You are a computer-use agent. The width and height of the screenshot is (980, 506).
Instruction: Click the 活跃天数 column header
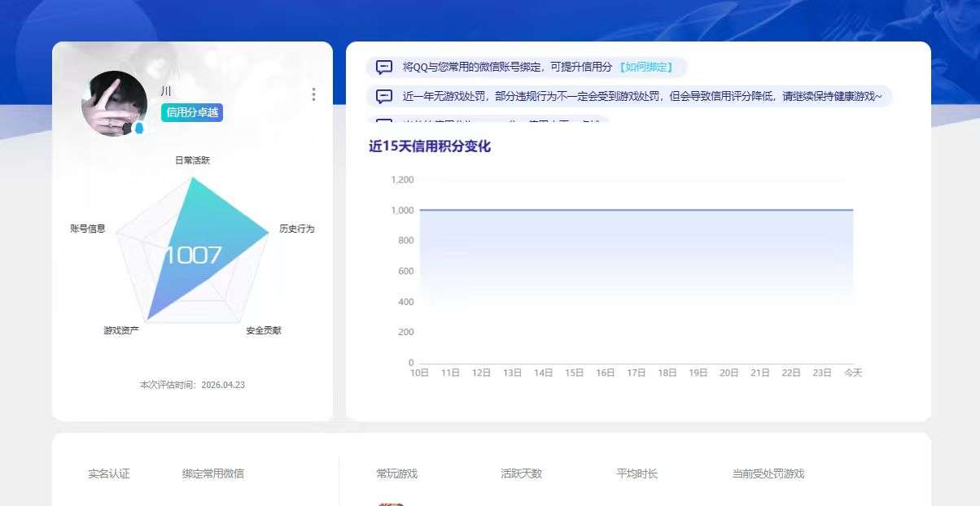click(x=522, y=473)
